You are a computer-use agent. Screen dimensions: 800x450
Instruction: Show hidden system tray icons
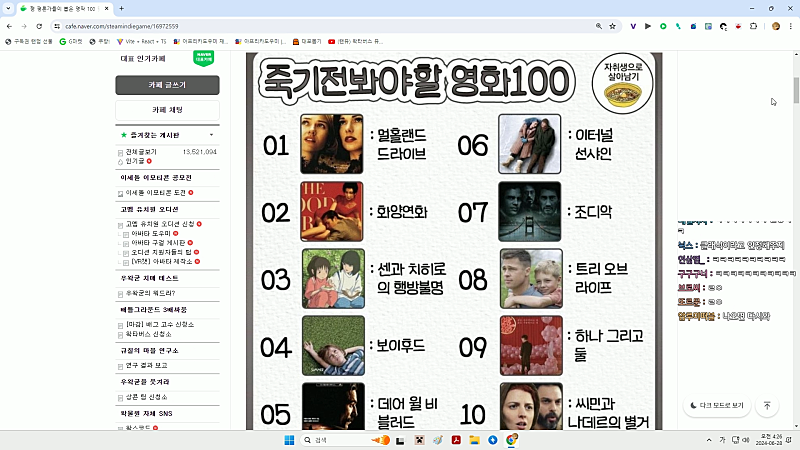pos(709,440)
